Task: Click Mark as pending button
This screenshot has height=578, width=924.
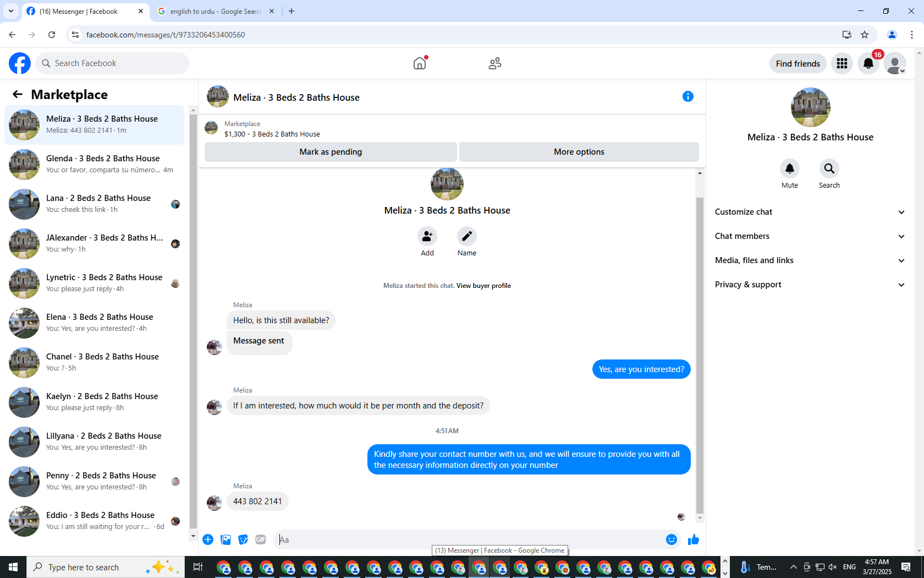Action: point(331,152)
